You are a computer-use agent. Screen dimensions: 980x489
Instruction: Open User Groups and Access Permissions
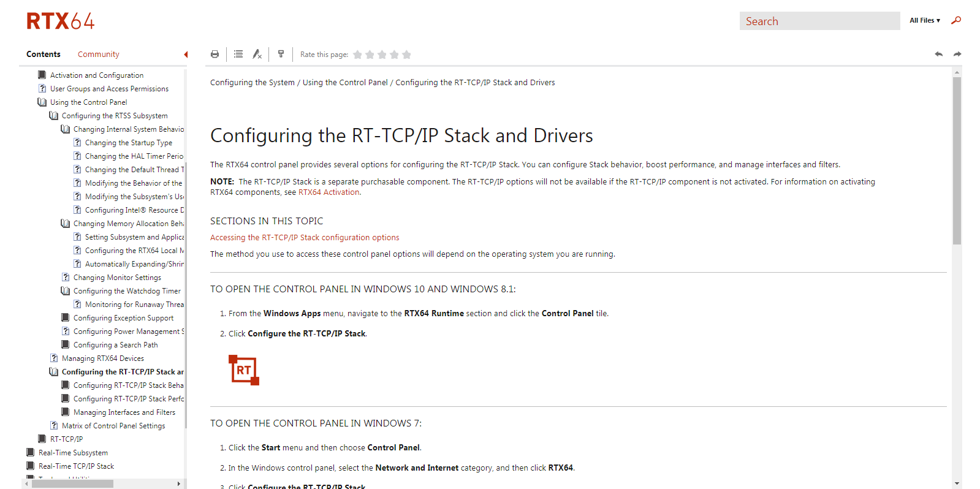coord(109,88)
